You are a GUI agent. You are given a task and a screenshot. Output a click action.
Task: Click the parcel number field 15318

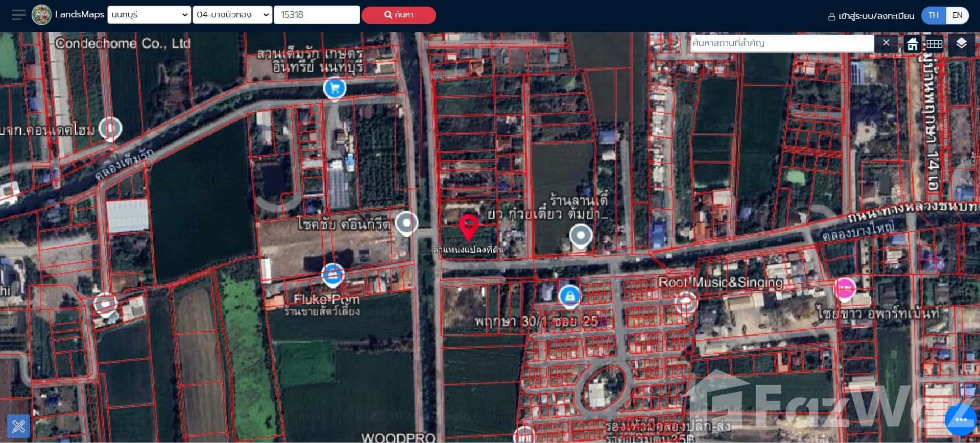tap(317, 15)
